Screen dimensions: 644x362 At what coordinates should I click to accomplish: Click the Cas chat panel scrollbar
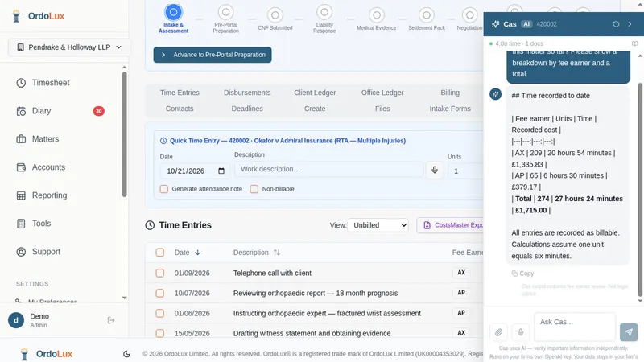[x=640, y=189]
